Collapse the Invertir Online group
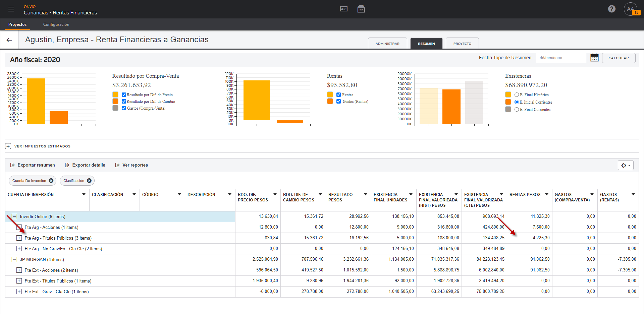The height and width of the screenshot is (314, 644). (14, 216)
